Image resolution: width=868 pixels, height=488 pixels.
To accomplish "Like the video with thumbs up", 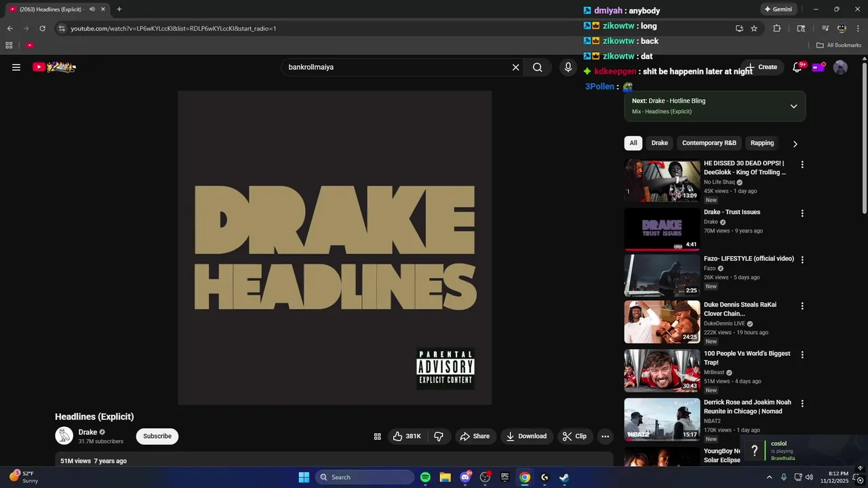I will click(x=407, y=436).
